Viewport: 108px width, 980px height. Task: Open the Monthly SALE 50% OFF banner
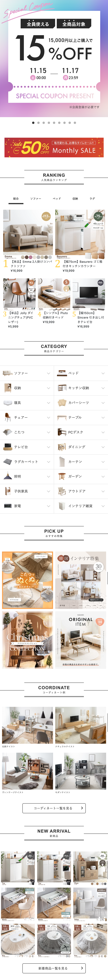coord(54,148)
